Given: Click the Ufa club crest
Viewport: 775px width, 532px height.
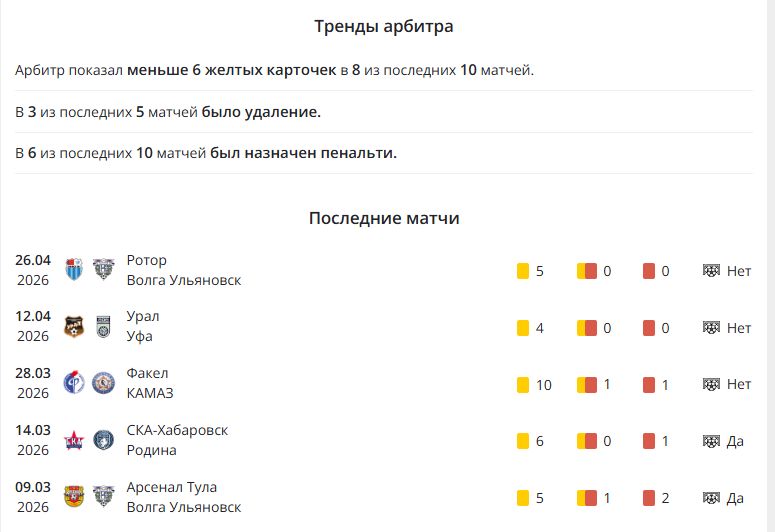Looking at the screenshot, I should pos(103,327).
